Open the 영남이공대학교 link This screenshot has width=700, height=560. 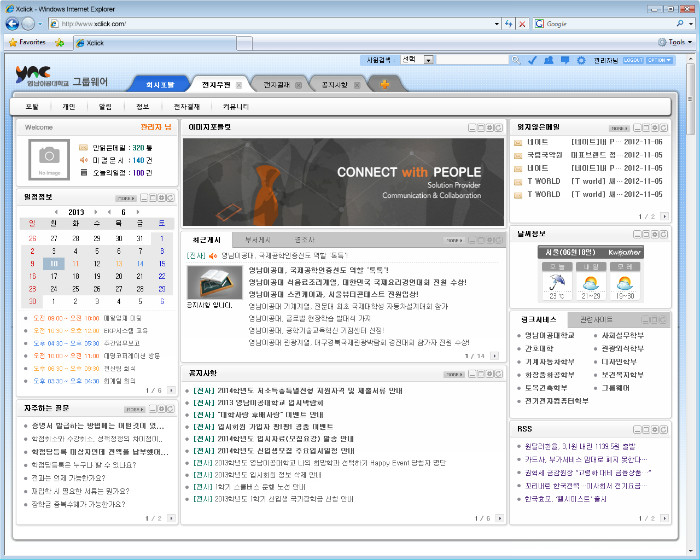coord(549,335)
